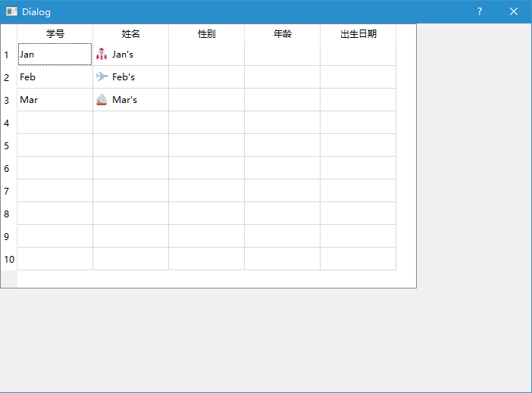532x393 pixels.
Task: Click the Mar's text cell
Action: (130, 100)
